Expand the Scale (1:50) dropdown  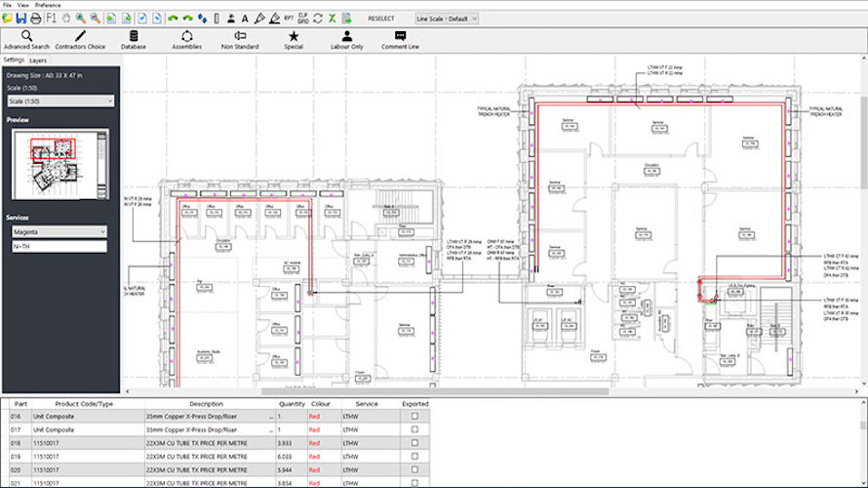click(x=60, y=100)
